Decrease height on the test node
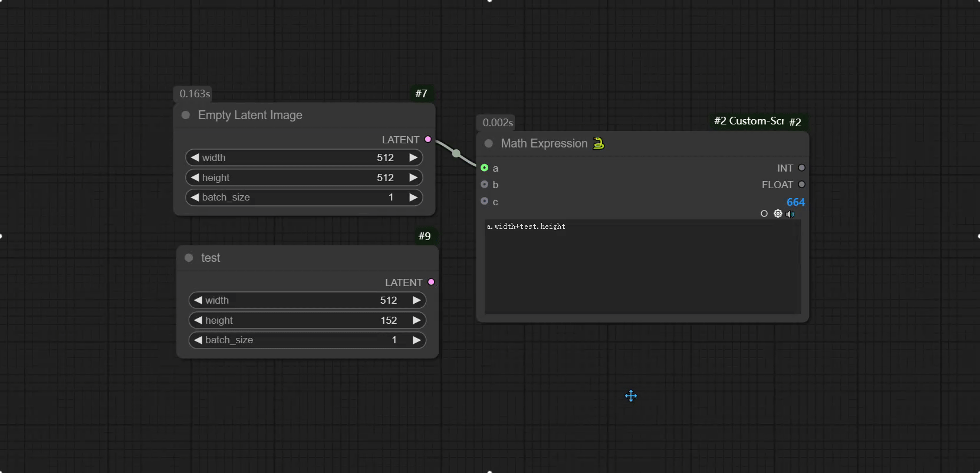 pos(198,320)
